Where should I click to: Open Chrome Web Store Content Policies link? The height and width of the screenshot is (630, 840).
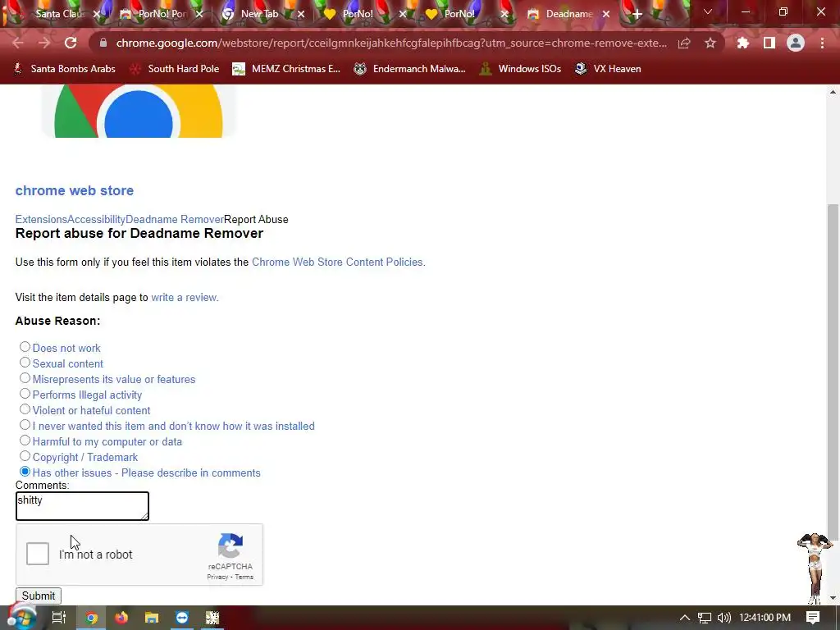click(x=339, y=262)
